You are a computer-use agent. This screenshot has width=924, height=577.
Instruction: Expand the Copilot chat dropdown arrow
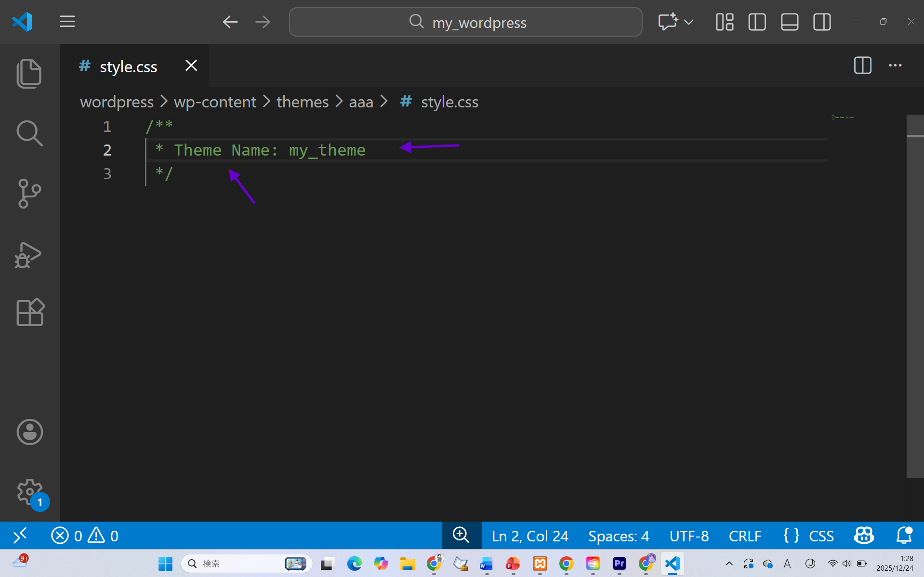coord(689,22)
